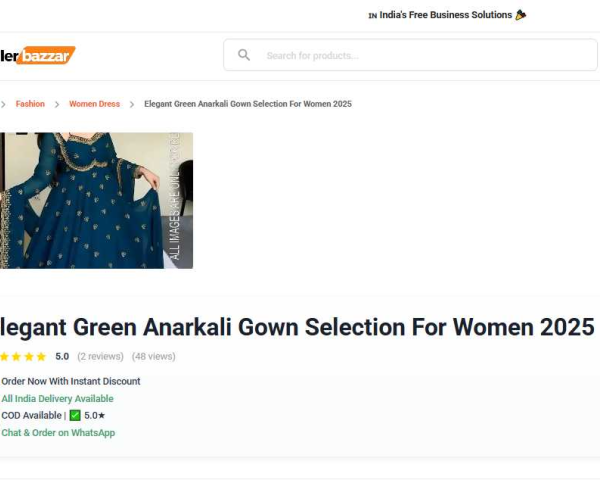Click the first yellow rating star

pyautogui.click(x=4, y=357)
